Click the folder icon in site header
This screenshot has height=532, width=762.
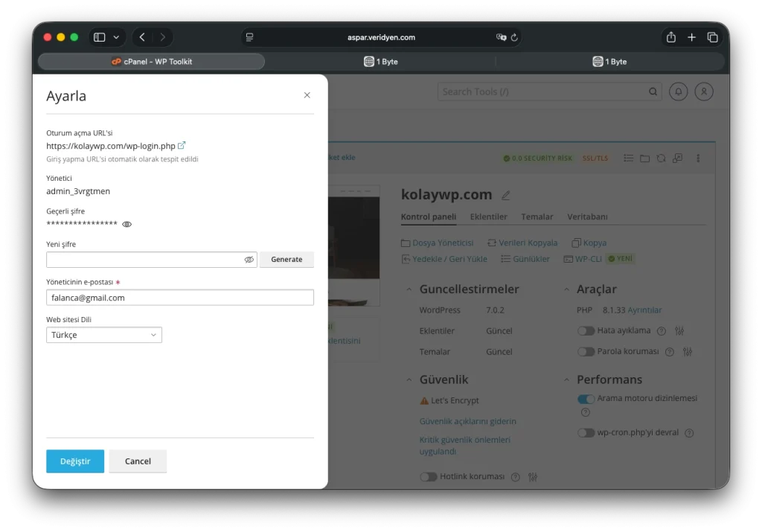(645, 158)
